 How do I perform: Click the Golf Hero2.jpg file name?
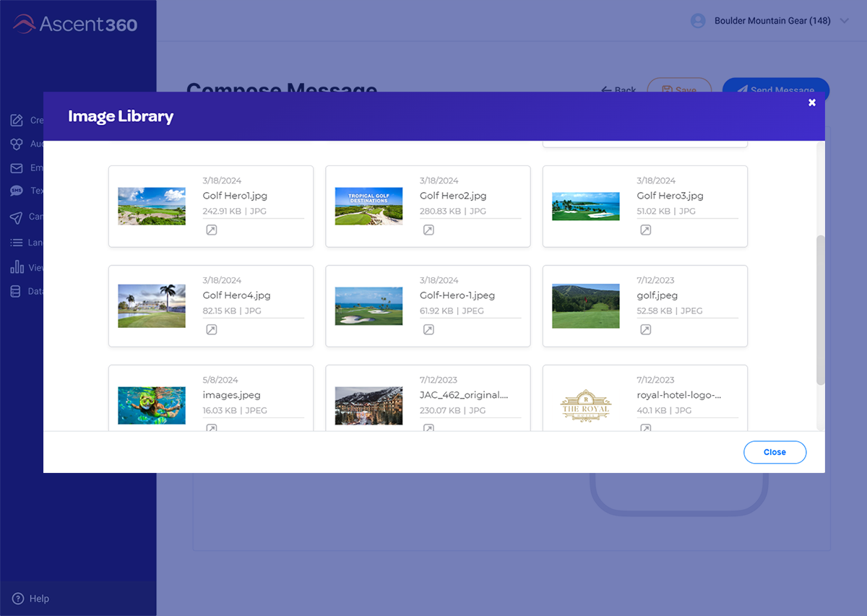click(453, 196)
